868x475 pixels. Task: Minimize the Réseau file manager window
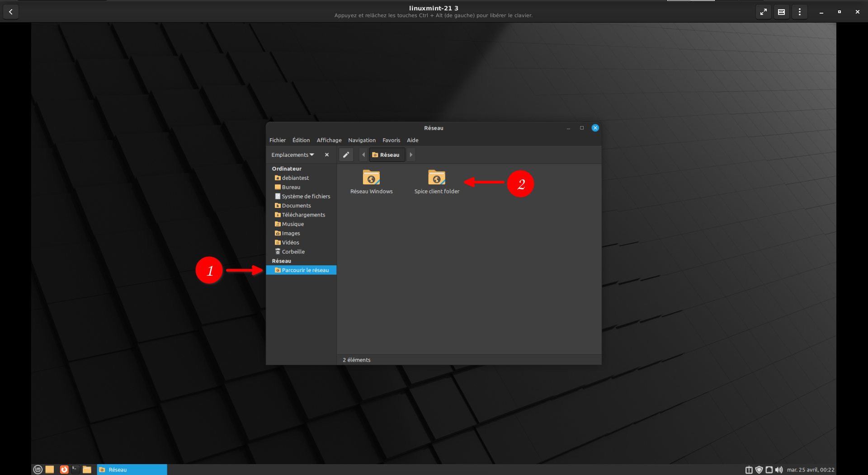pyautogui.click(x=568, y=128)
